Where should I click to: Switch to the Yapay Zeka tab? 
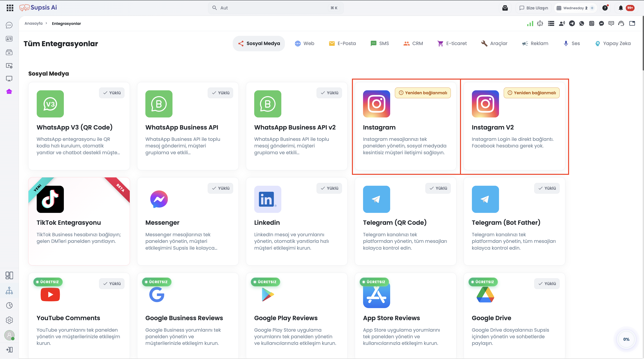click(x=613, y=43)
